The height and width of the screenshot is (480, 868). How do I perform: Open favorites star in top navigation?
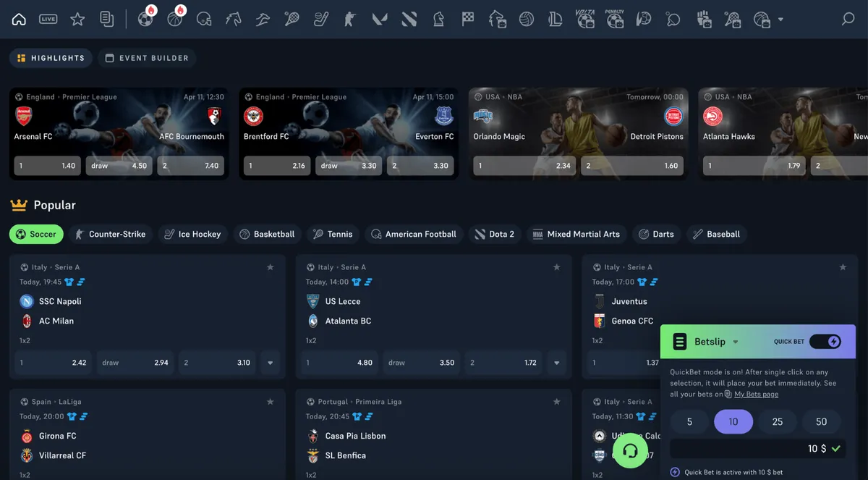(x=77, y=20)
